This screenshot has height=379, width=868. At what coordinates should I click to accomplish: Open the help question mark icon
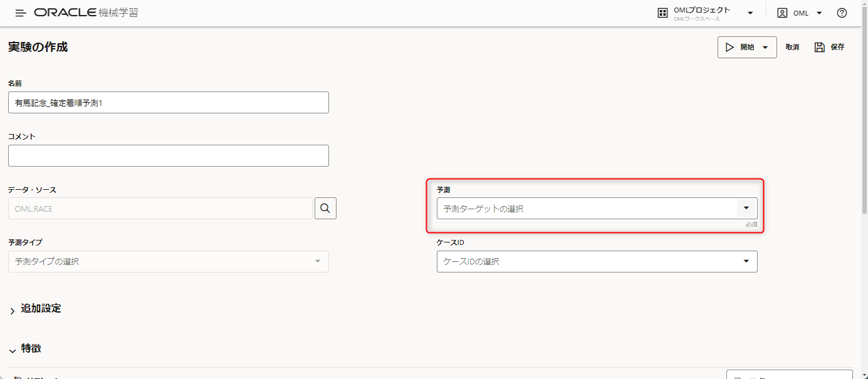tap(842, 13)
